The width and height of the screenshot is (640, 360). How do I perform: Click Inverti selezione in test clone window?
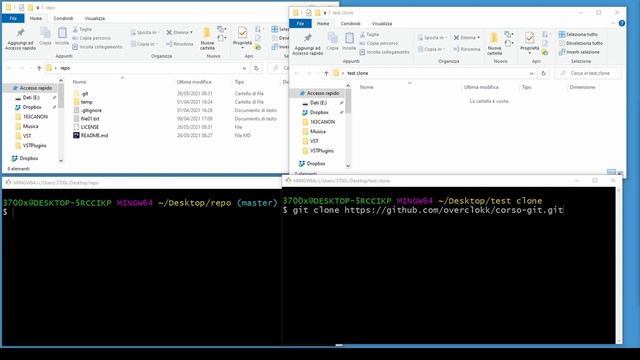coord(579,52)
